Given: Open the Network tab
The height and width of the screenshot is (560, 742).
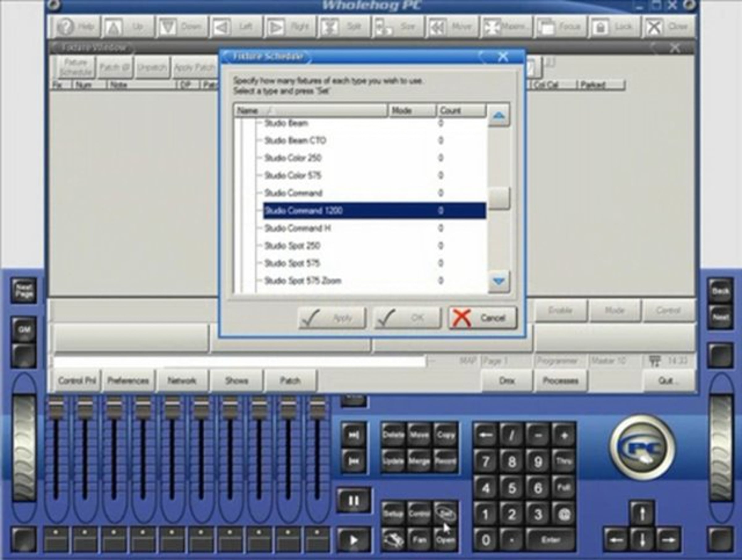Looking at the screenshot, I should (181, 380).
